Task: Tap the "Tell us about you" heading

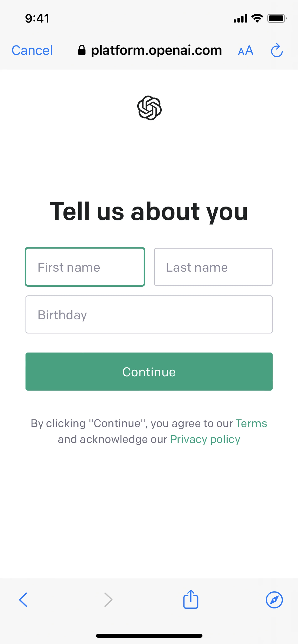Action: click(x=149, y=211)
